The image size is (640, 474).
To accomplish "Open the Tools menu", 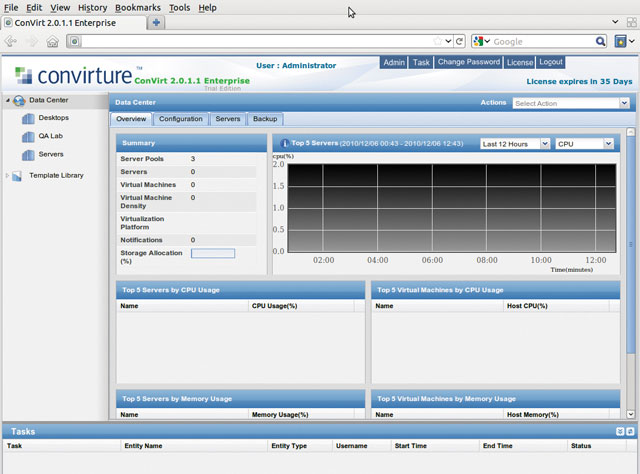I will tap(180, 7).
